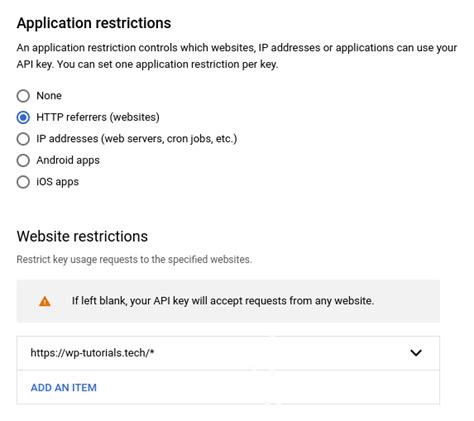Select the HTTP referrers radio button

tap(23, 117)
